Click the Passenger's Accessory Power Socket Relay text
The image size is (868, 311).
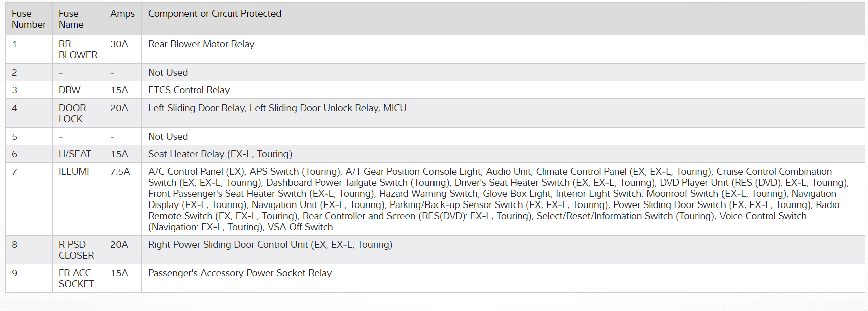pos(239,273)
